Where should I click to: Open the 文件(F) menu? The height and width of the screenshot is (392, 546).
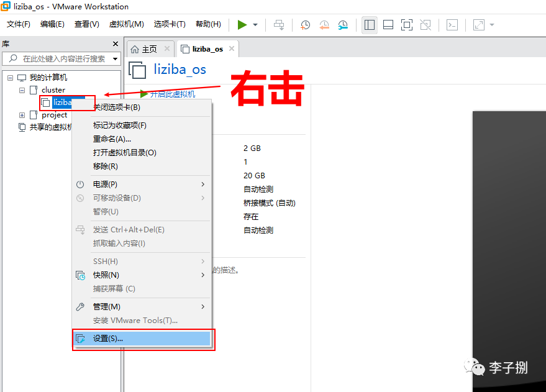tap(19, 24)
